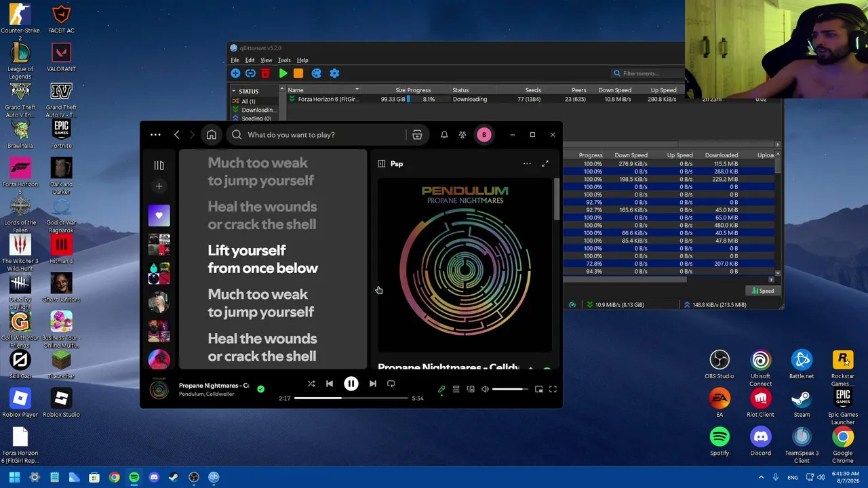The width and height of the screenshot is (868, 488).
Task: Open qBittorrent Help menu
Action: coord(302,60)
